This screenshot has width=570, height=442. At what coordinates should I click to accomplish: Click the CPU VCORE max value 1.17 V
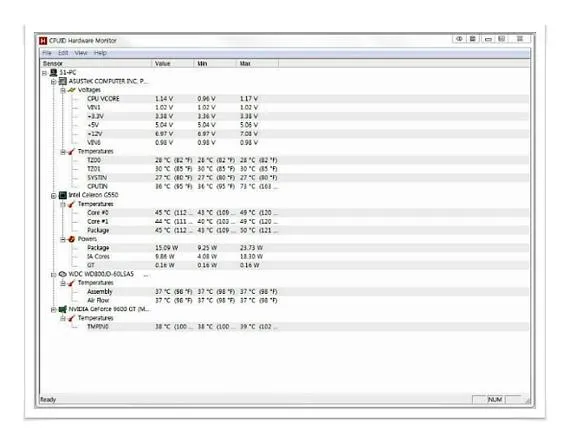point(249,99)
